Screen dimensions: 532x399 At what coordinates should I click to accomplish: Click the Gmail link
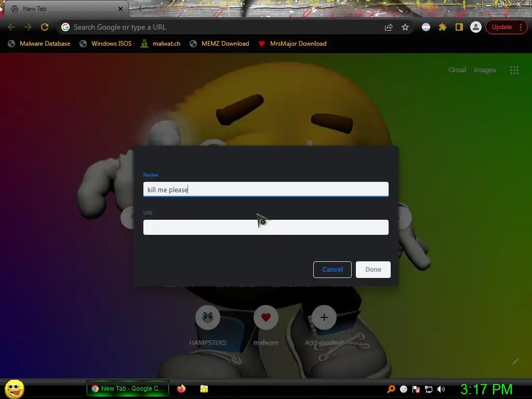pyautogui.click(x=457, y=70)
